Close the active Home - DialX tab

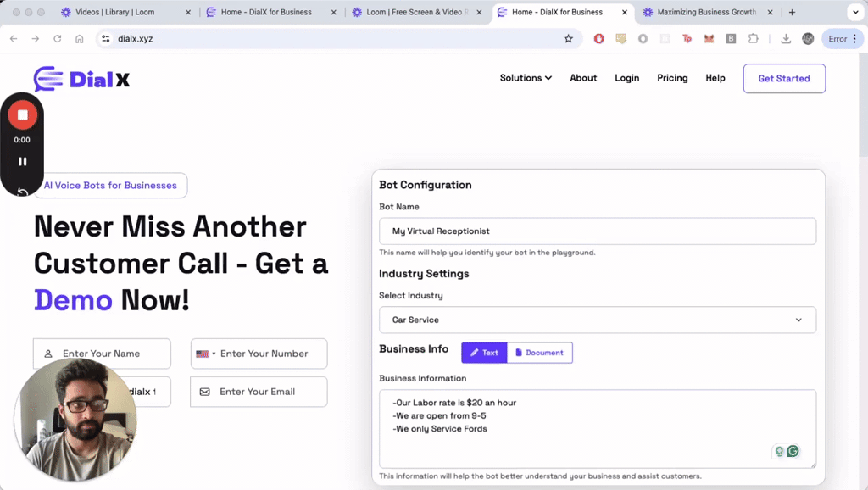click(x=625, y=12)
